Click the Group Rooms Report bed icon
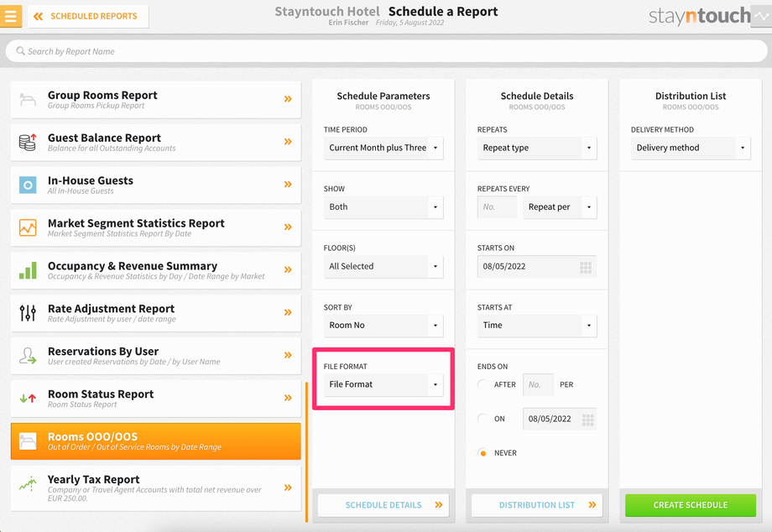Viewport: 772px width, 532px height. 28,99
